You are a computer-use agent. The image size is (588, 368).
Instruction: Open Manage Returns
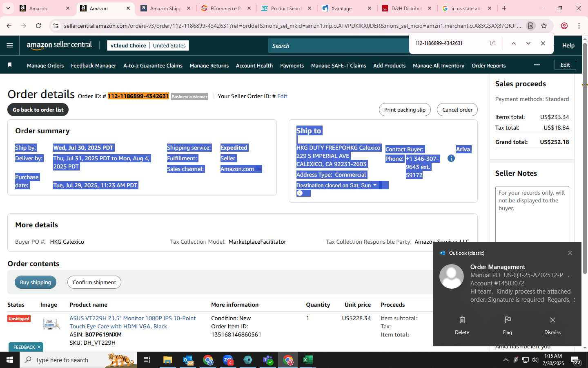pos(209,65)
